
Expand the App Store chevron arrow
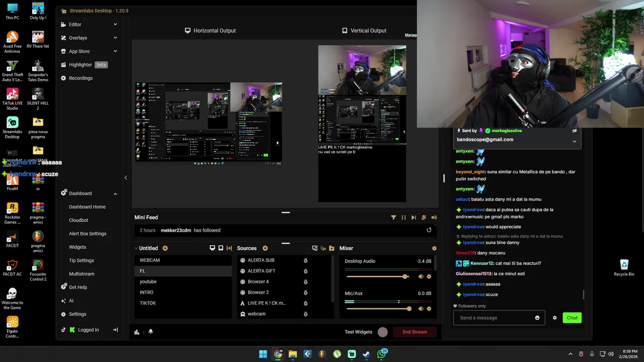point(115,51)
